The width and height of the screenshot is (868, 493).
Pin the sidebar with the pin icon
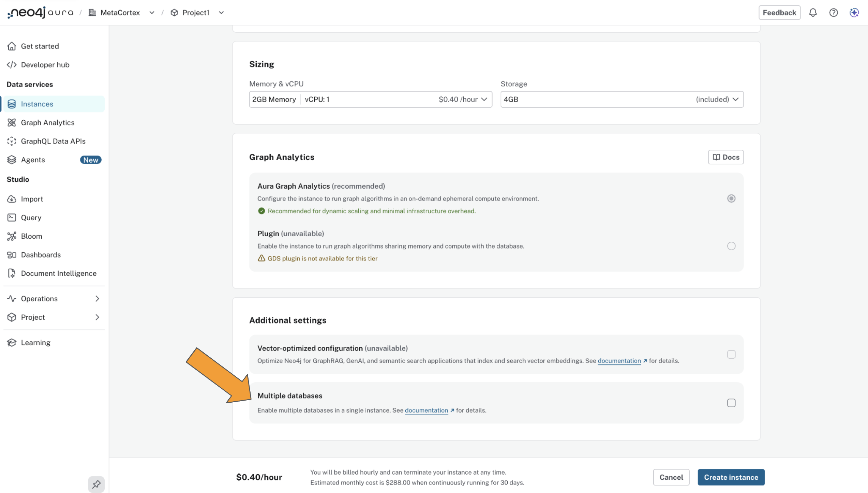pyautogui.click(x=96, y=484)
